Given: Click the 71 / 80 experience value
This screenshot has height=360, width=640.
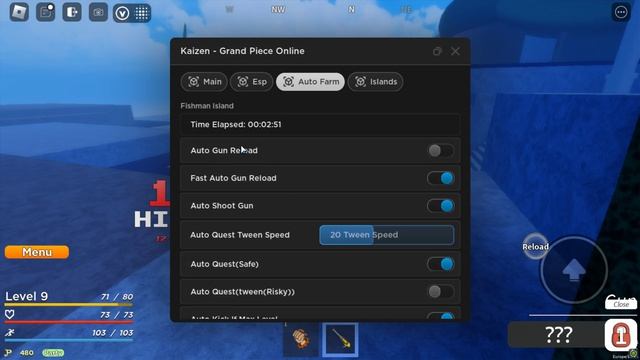Looking at the screenshot, I should click(x=117, y=296).
